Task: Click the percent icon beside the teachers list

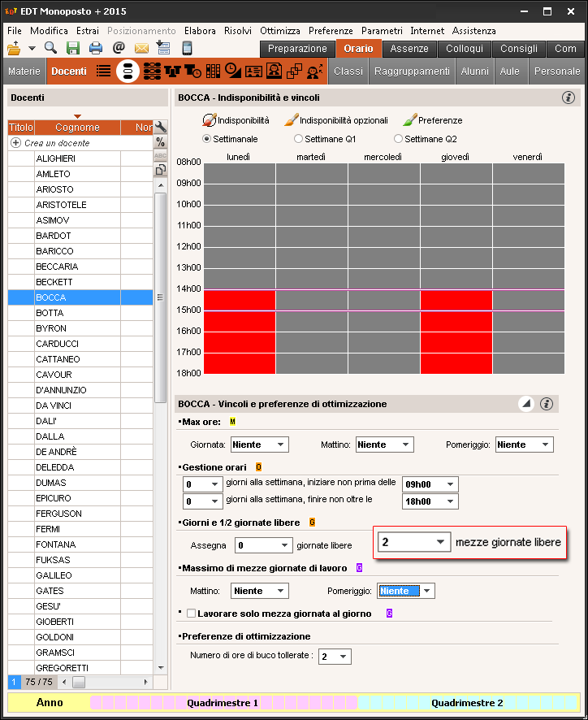Action: 160,142
